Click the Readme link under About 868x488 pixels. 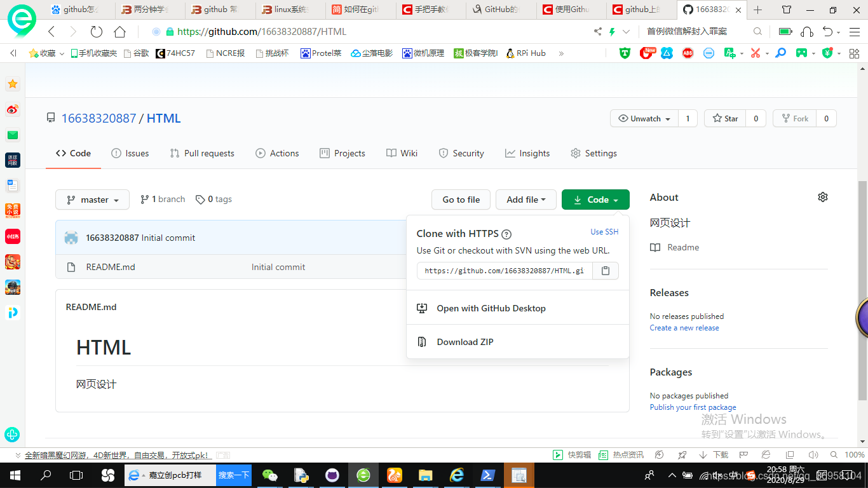(675, 247)
